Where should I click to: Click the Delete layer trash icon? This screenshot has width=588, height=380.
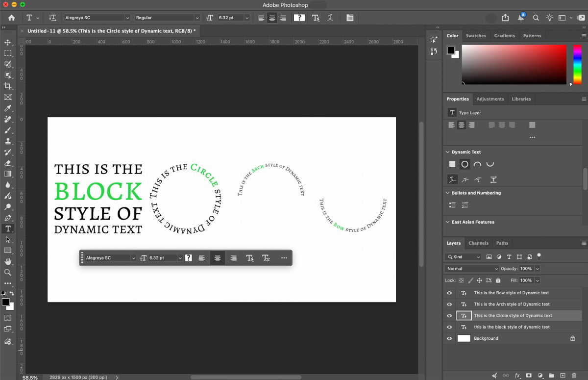point(574,375)
